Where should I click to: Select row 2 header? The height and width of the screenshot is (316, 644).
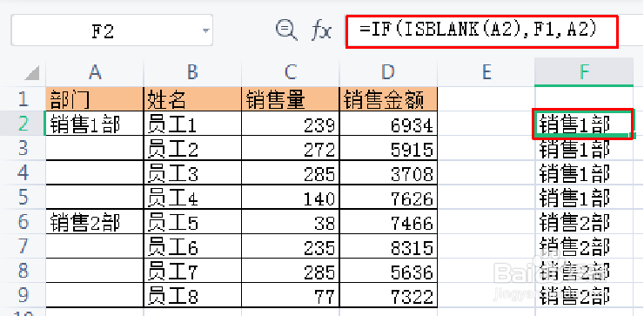pyautogui.click(x=23, y=124)
